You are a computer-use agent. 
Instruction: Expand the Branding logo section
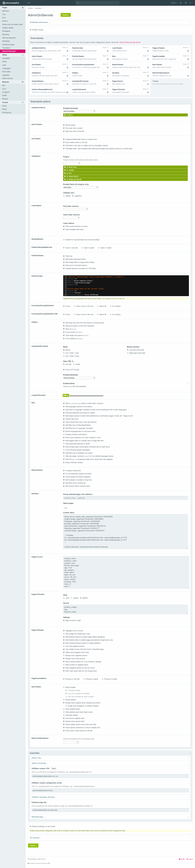[110, 817]
